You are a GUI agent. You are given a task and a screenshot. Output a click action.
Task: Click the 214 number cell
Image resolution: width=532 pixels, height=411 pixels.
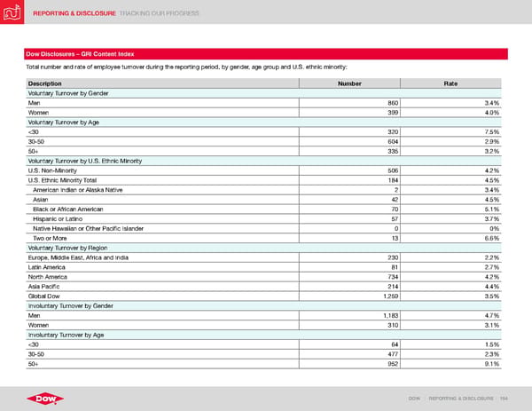350,287
